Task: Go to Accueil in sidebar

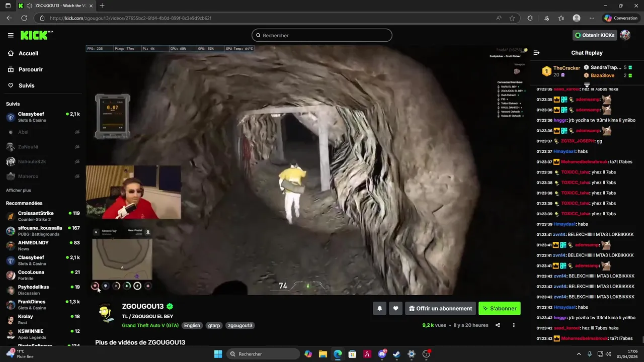Action: [43, 53]
